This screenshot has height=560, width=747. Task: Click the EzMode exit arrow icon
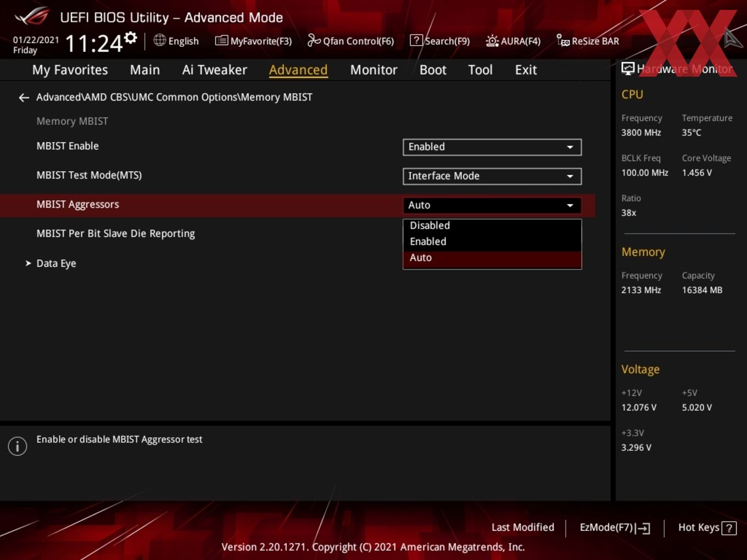click(643, 528)
